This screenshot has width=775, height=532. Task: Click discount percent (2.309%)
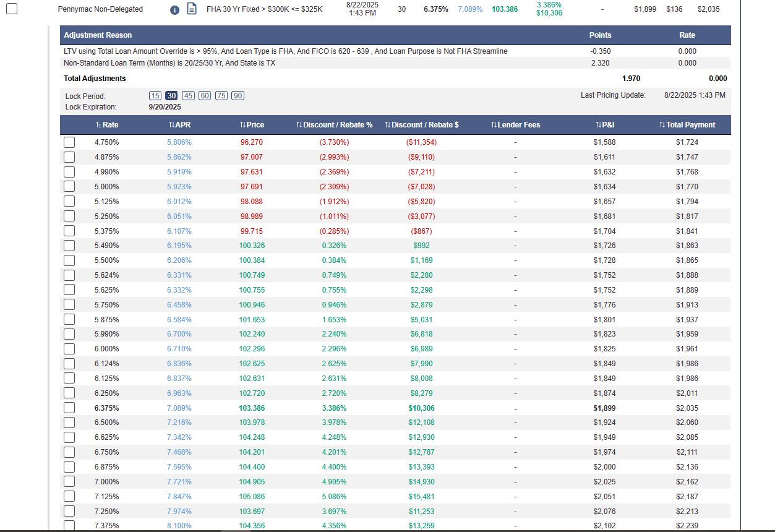pos(335,187)
